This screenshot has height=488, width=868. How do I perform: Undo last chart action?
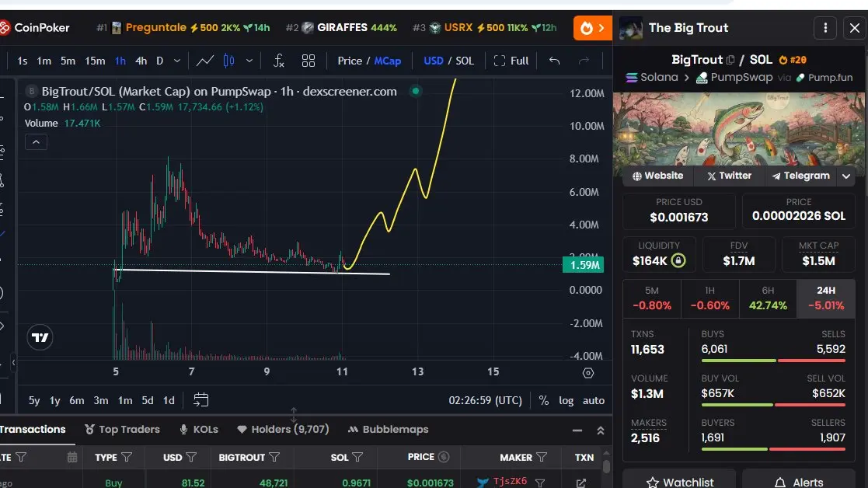tap(554, 61)
